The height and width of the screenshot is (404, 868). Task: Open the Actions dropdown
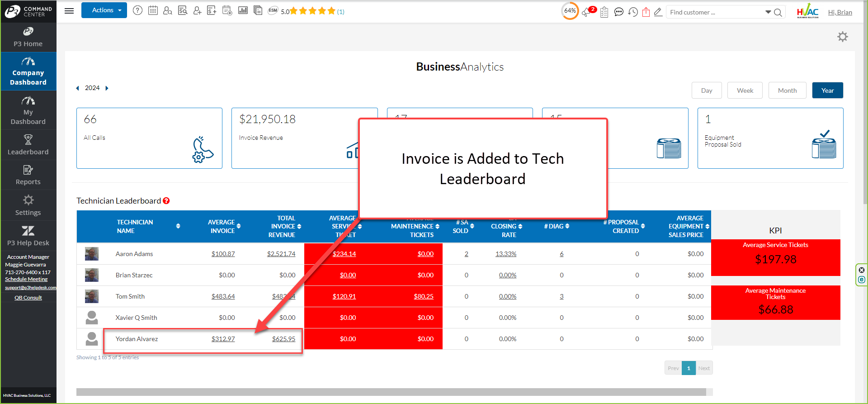click(x=104, y=10)
